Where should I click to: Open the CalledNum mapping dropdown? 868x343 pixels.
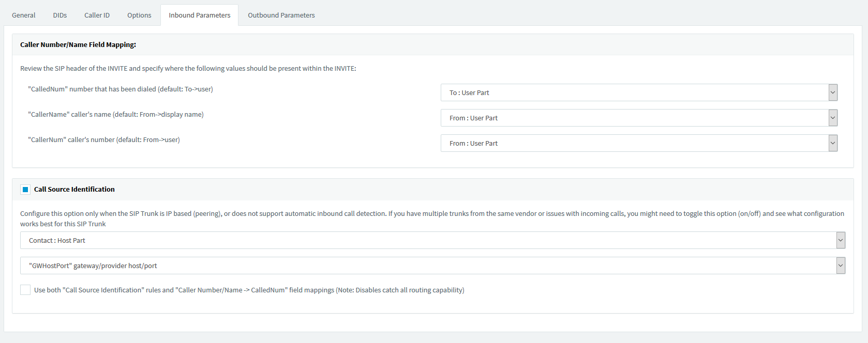[x=639, y=92]
